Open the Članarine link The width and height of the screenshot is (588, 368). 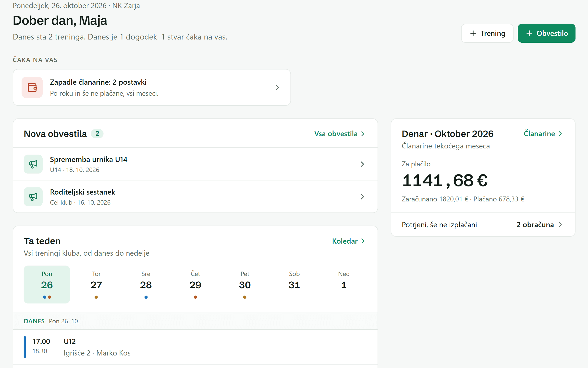coord(543,134)
